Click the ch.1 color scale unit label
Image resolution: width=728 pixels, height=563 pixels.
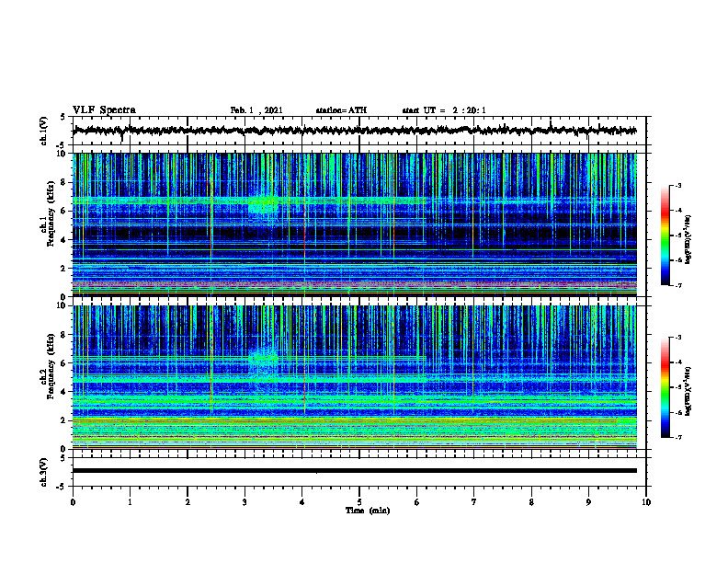pyautogui.click(x=688, y=240)
